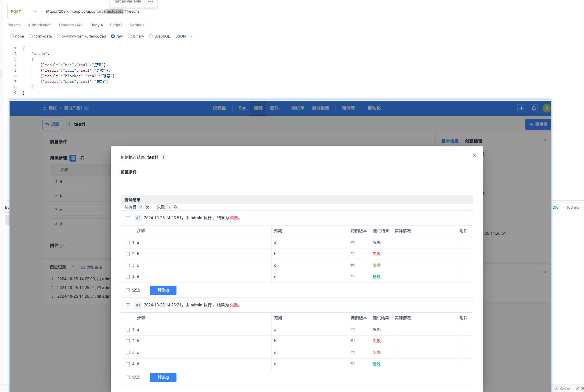The width and height of the screenshot is (584, 392).
Task: Click the 建用例 create button
Action: coord(538,124)
